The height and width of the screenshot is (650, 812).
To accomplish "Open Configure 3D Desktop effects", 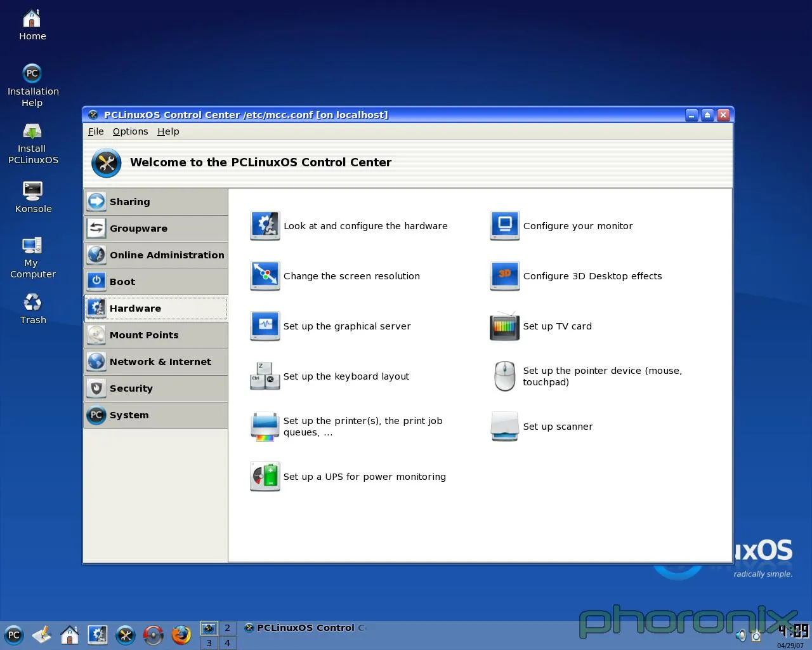I will click(576, 276).
